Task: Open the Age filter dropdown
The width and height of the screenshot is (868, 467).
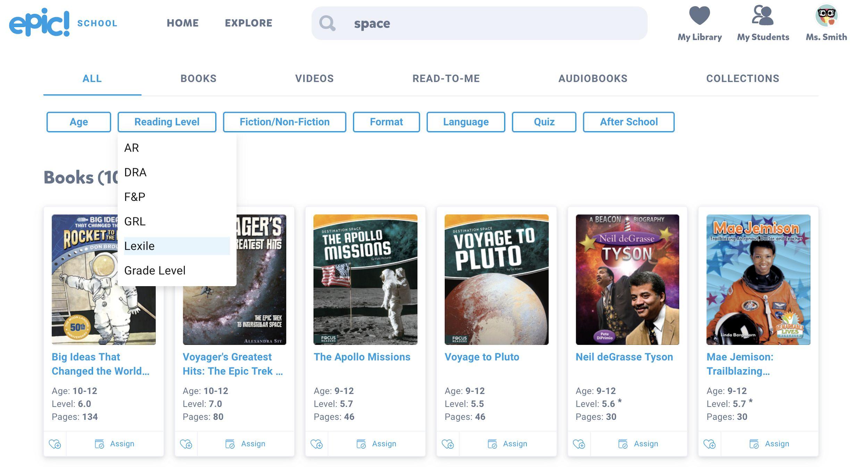Action: tap(78, 122)
